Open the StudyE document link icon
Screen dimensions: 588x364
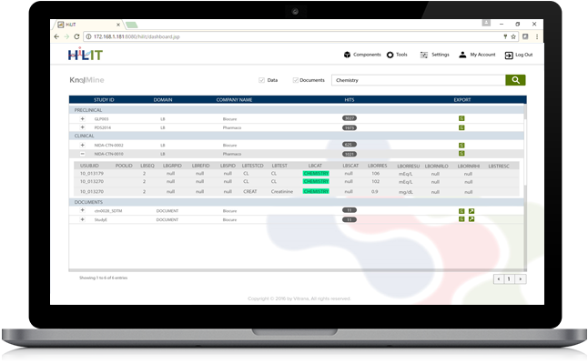click(471, 219)
